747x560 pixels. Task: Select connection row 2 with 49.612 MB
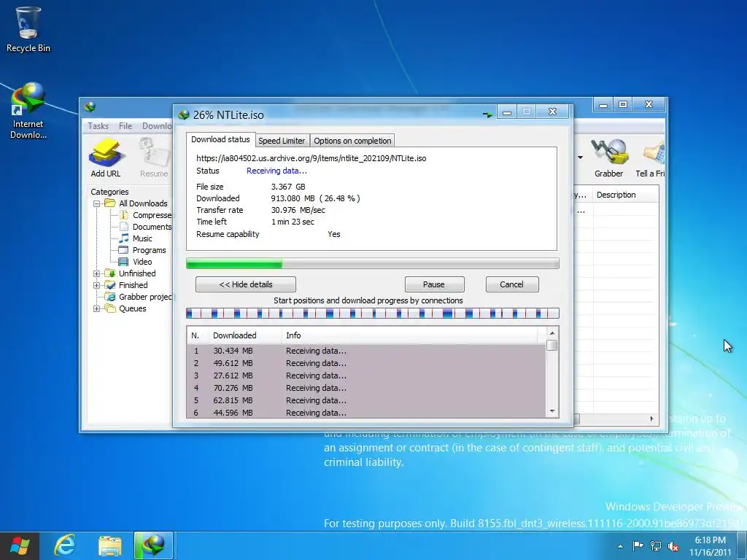[x=366, y=363]
